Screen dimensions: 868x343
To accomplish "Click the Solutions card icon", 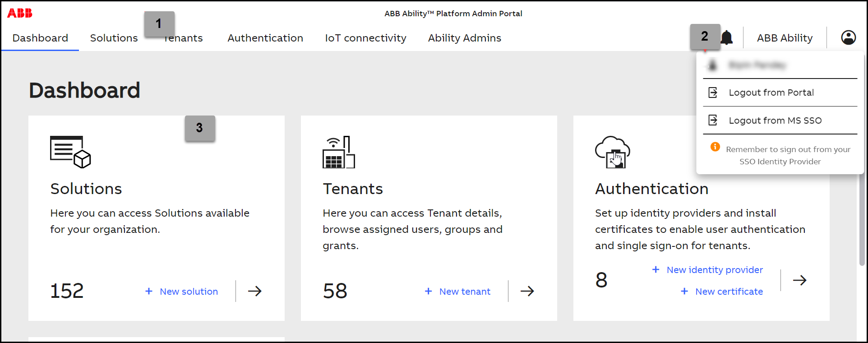I will point(70,152).
